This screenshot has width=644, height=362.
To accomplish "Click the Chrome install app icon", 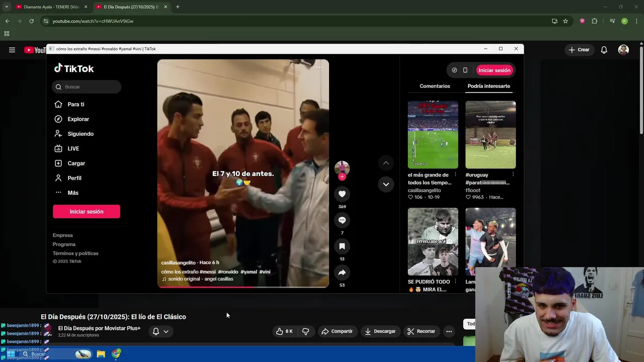I will (x=554, y=21).
